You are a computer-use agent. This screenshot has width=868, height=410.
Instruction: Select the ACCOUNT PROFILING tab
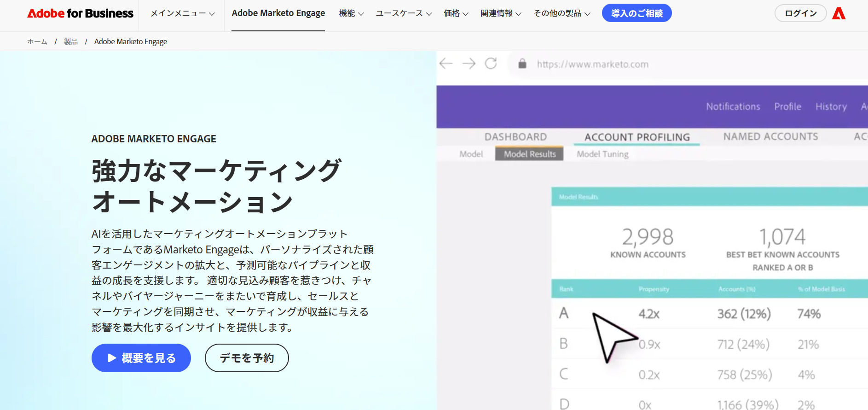click(637, 137)
